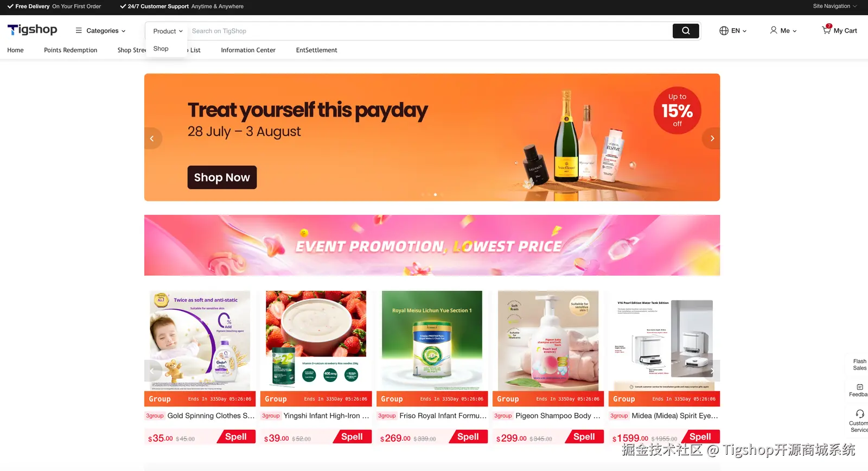Click the Tigshop logo
Viewport: 868px width, 471px height.
(x=33, y=30)
